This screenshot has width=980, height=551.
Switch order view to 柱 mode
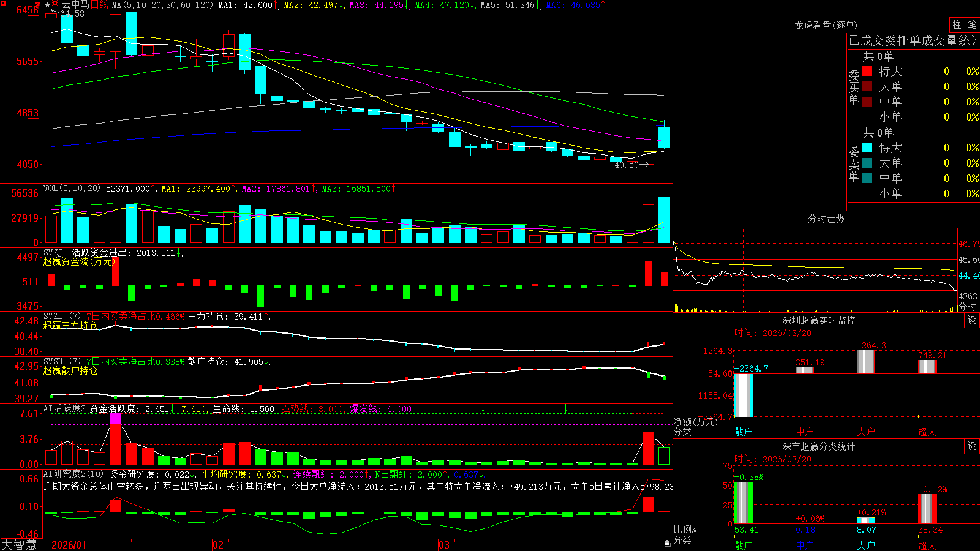[x=957, y=24]
